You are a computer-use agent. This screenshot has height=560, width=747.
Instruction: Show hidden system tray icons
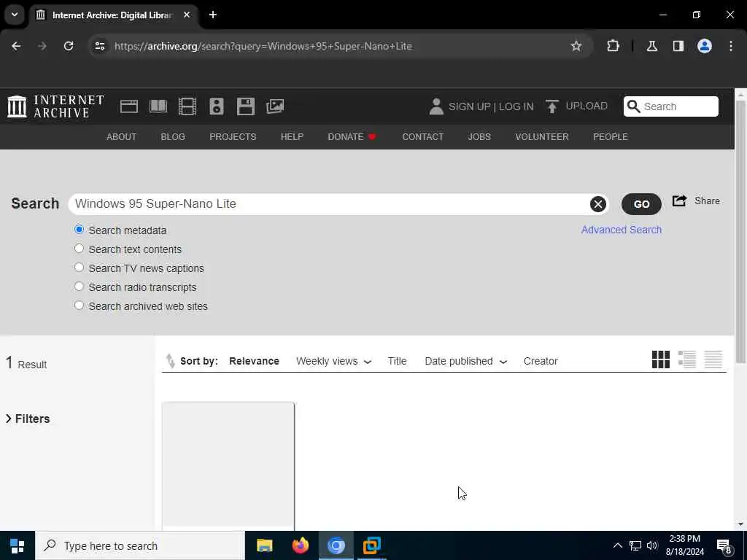tap(617, 545)
